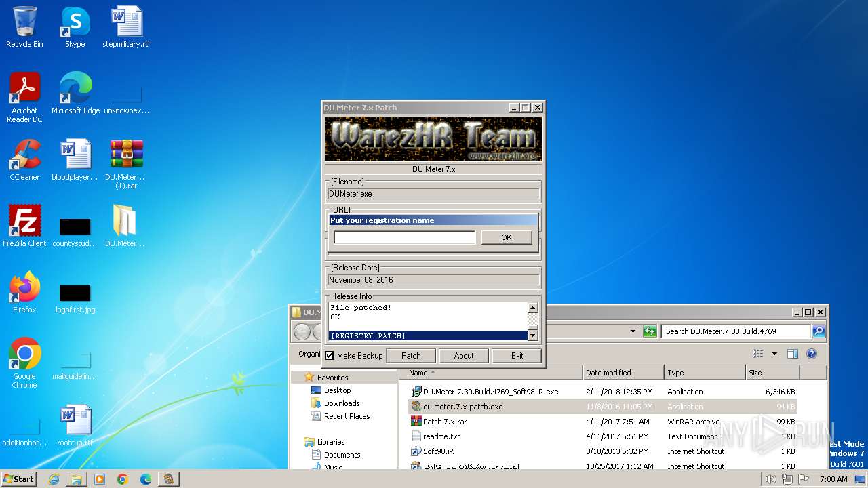Click OK in the registration name prompt

[x=506, y=237]
